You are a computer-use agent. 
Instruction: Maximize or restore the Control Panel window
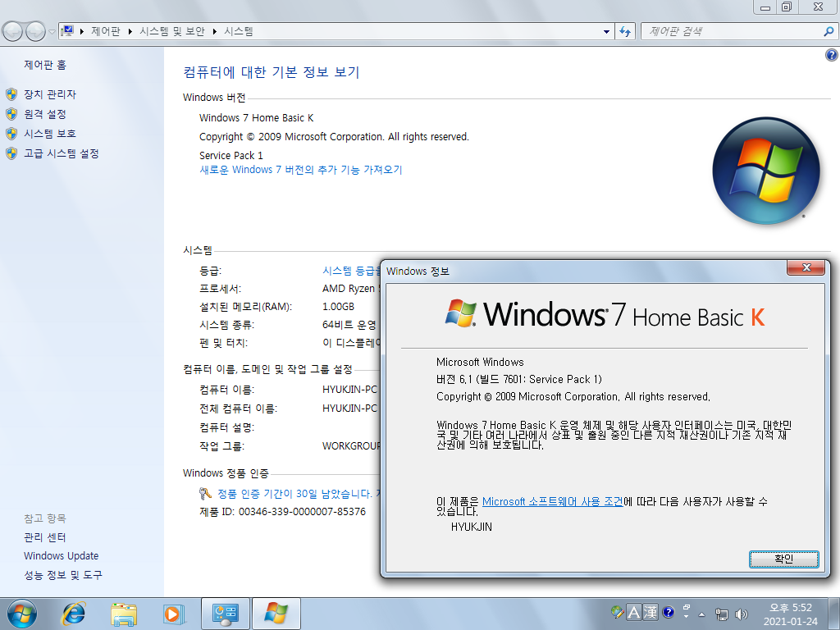click(787, 7)
